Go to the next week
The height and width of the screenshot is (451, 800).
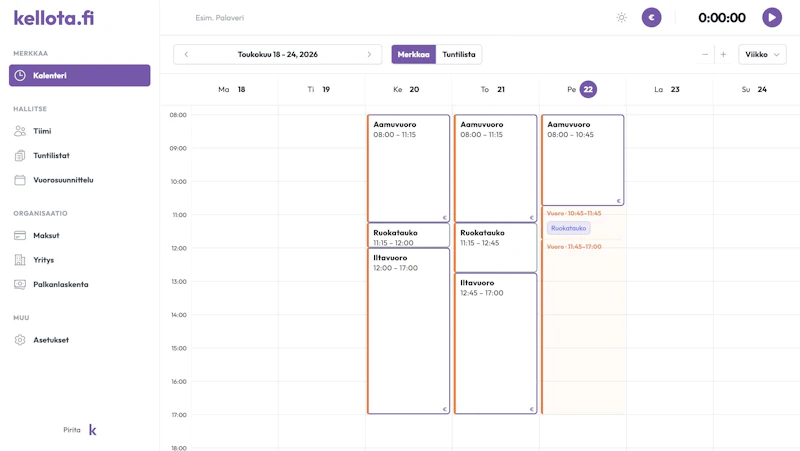click(x=369, y=55)
